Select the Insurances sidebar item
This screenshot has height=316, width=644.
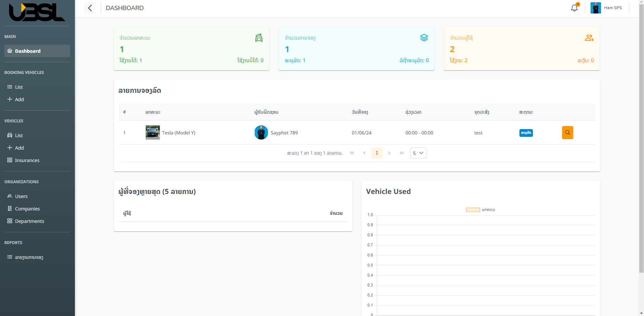pos(27,160)
